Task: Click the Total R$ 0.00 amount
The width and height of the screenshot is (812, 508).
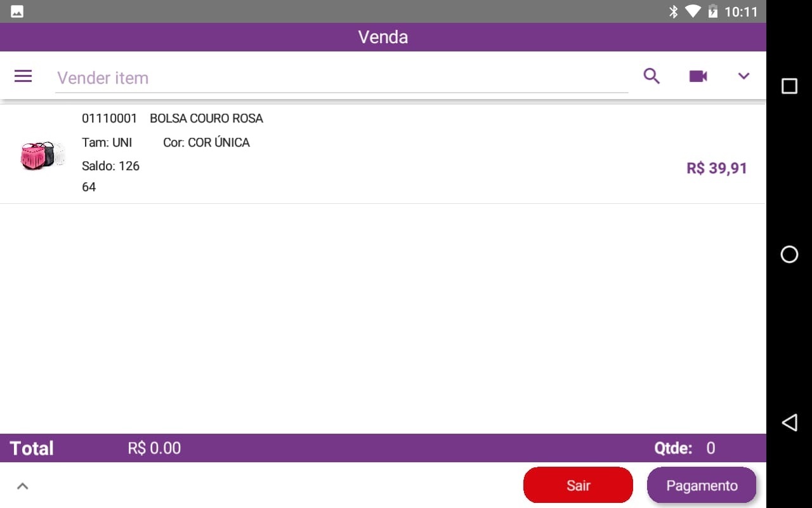Action: (x=154, y=448)
